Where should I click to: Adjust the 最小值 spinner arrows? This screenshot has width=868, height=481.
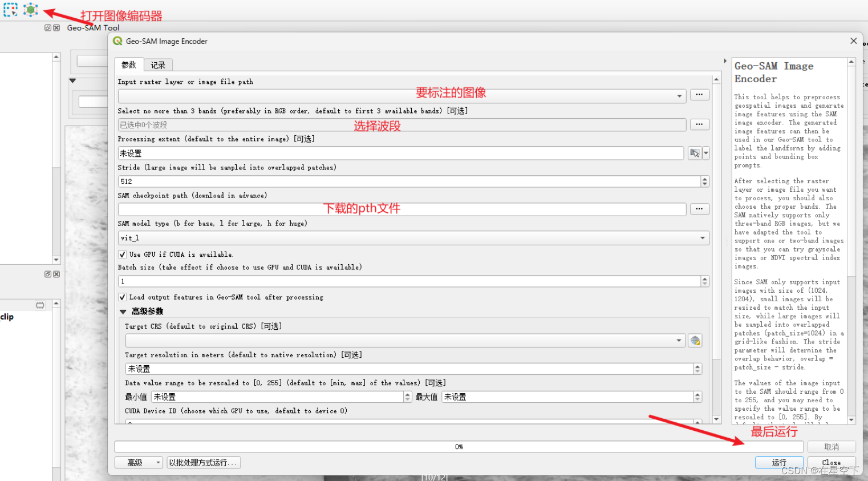coord(407,397)
